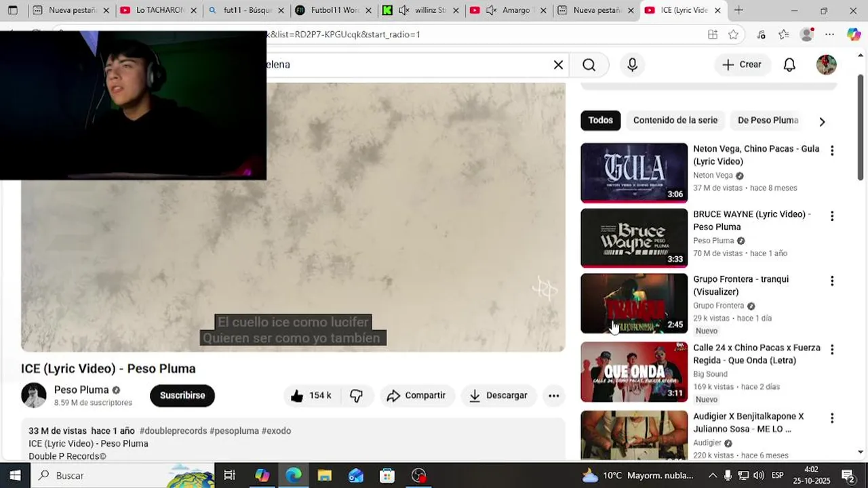Subscribe with the Suscribirse button

click(182, 396)
